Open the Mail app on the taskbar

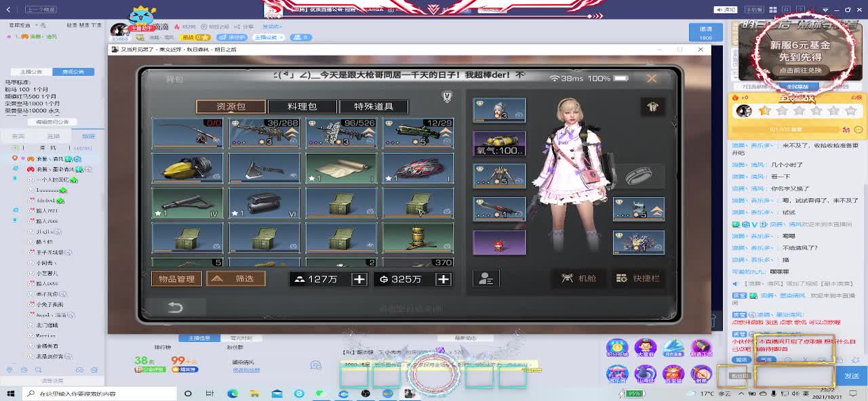(277, 394)
